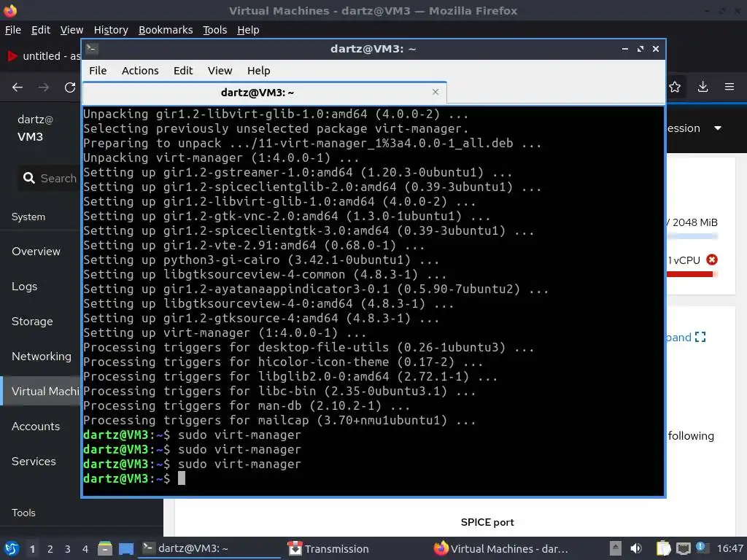This screenshot has width=747, height=560.
Task: Select the untitled Firefox tab
Action: tap(43, 56)
